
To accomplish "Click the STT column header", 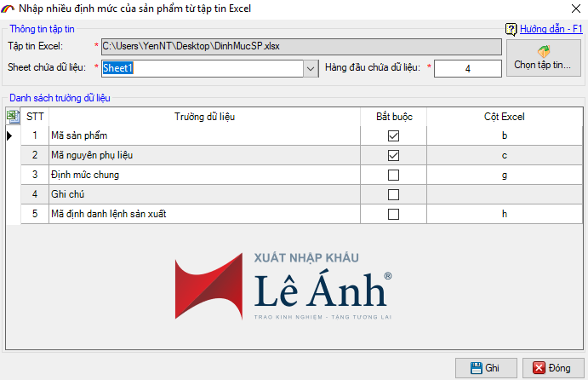I will (x=35, y=117).
